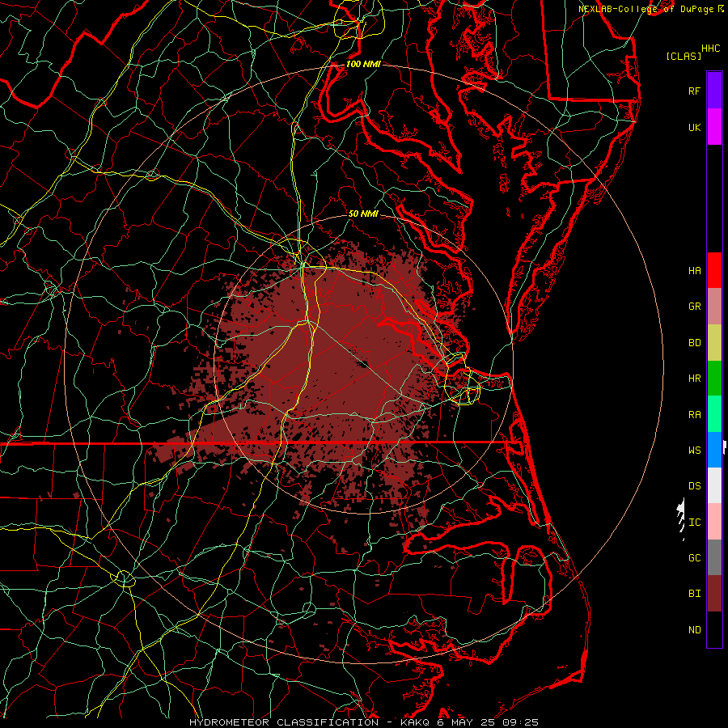Select the yellow BD legend swatch
Viewport: 728px width, 728px height.
pyautogui.click(x=714, y=343)
